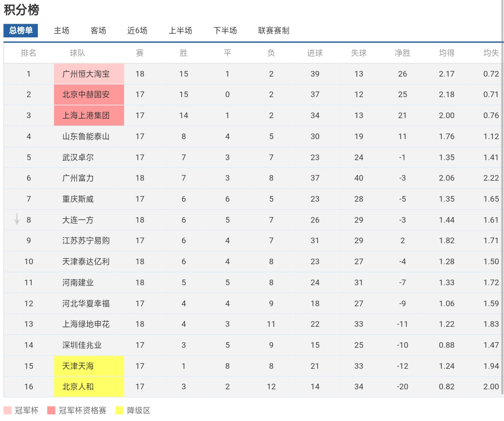Screen dimensions: 504x421
Task: Click 天津天海 net goal value -12
Action: click(x=403, y=366)
